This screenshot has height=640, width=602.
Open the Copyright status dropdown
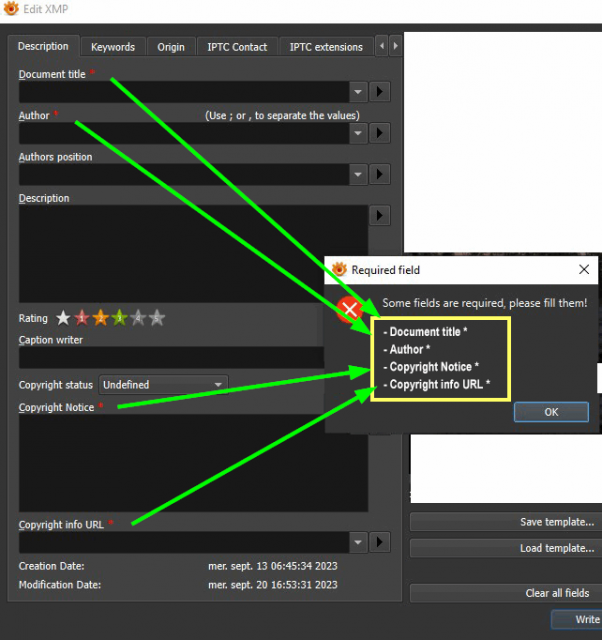pyautogui.click(x=163, y=384)
